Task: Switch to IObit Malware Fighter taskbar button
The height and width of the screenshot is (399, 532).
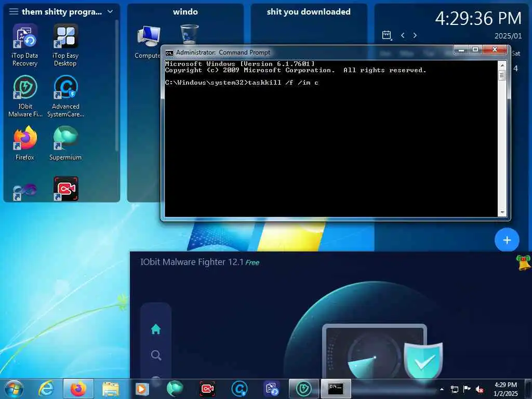Action: [303, 389]
